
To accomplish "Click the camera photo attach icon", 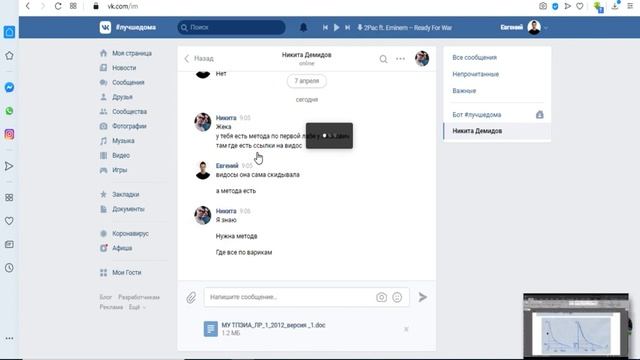I will click(x=381, y=297).
